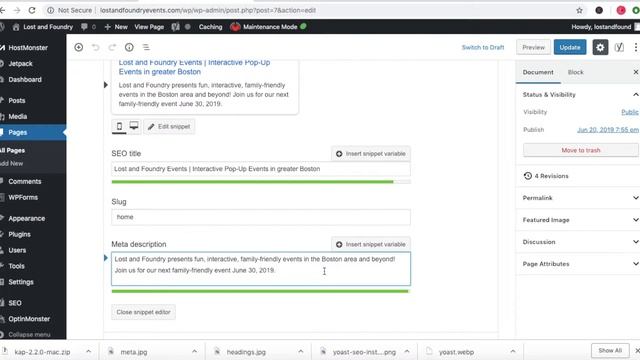This screenshot has width=640, height=360.
Task: Open SEO in the admin sidebar
Action: [15, 303]
